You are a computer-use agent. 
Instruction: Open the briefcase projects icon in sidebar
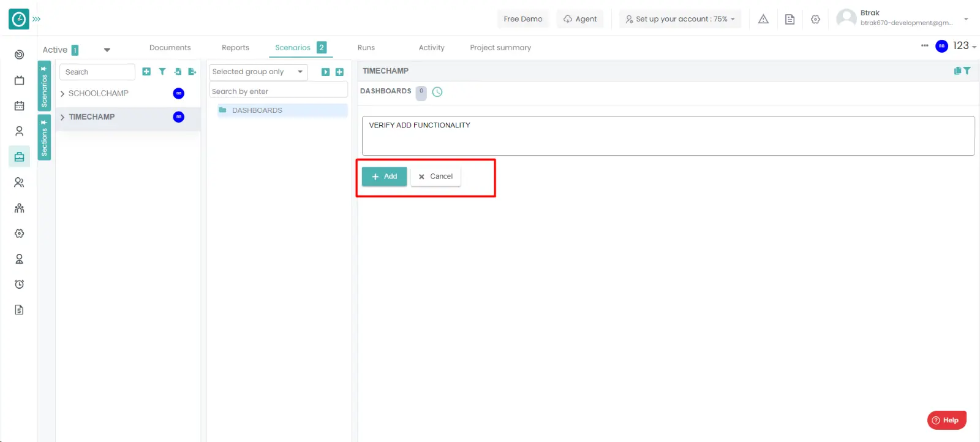pos(19,157)
